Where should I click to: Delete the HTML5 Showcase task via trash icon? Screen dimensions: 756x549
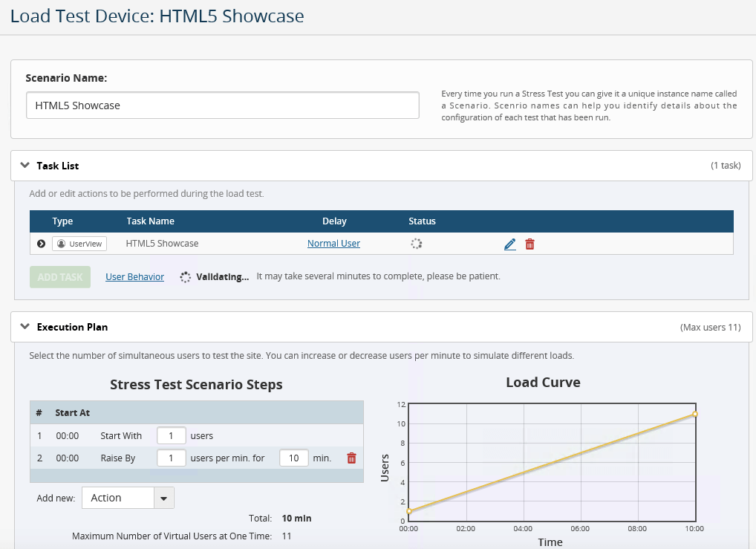[x=529, y=244]
